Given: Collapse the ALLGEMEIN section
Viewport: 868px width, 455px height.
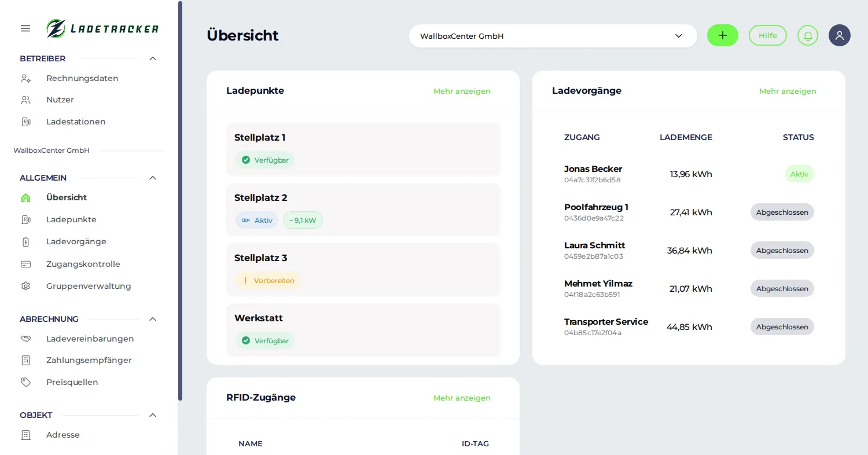Looking at the screenshot, I should (153, 178).
